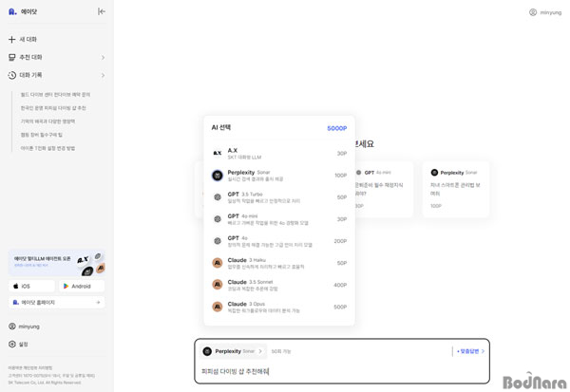Image resolution: width=570 pixels, height=392 pixels.
Task: Click the 5000P points balance
Action: pos(337,128)
